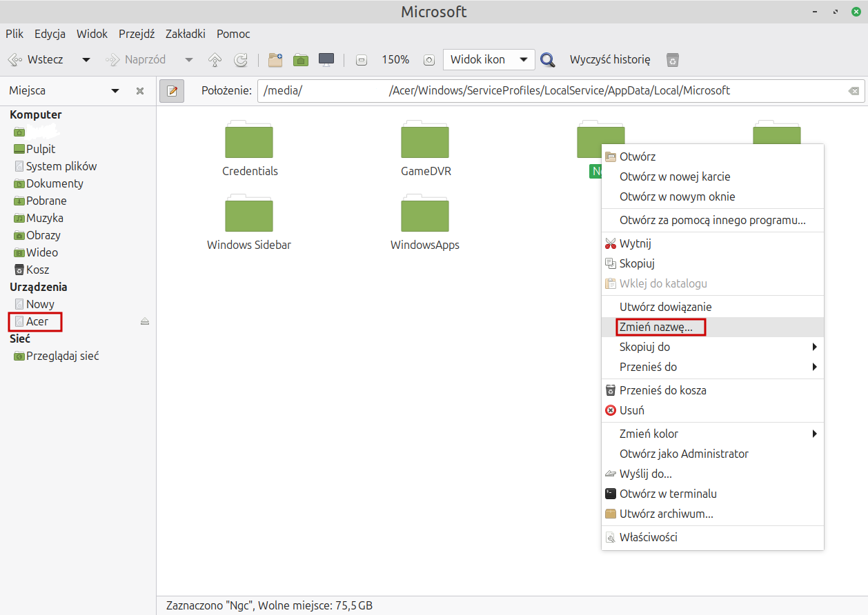This screenshot has height=615, width=868.
Task: Open the Widok ikon view dropdown
Action: coord(489,60)
